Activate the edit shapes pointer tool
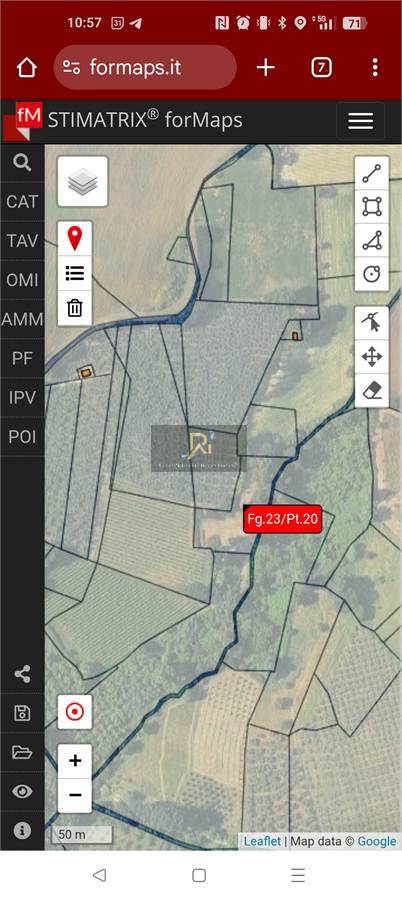The width and height of the screenshot is (402, 900). 372,324
